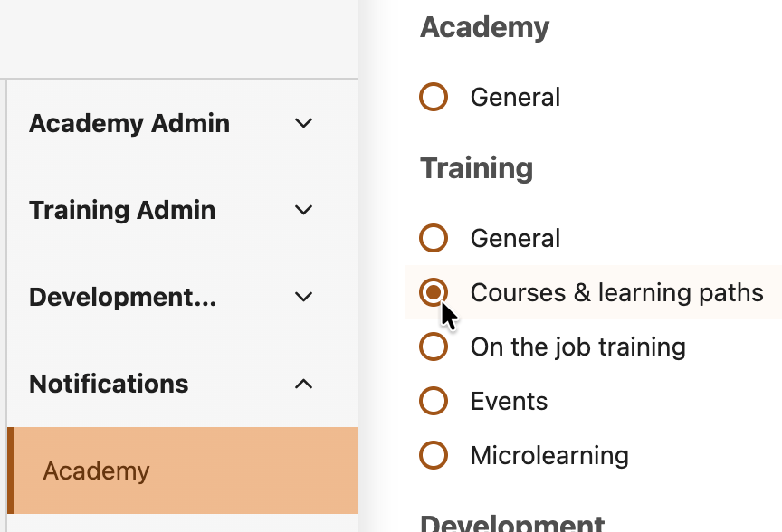Click the Courses & learning paths label
Image resolution: width=782 pixels, height=532 pixels.
click(x=616, y=292)
